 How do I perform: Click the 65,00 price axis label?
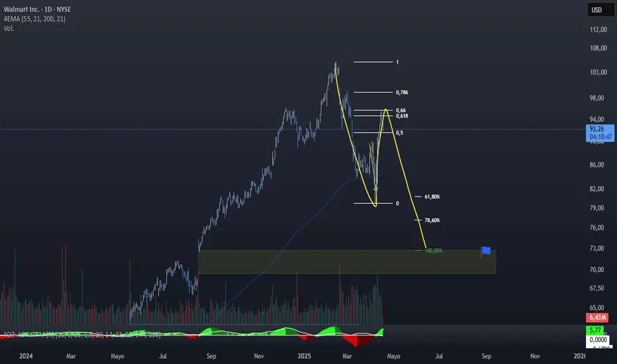597,308
